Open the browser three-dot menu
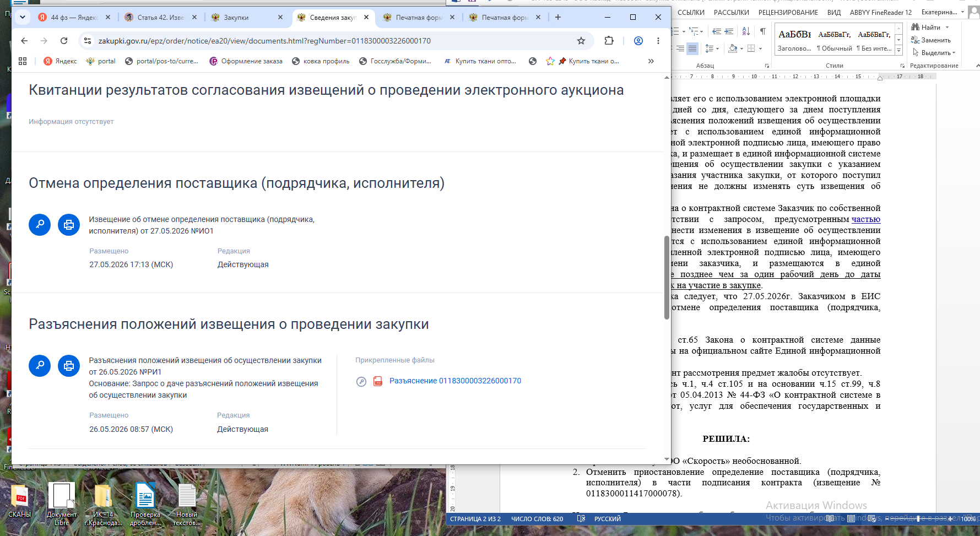Screen dimensions: 980x536 (x=658, y=41)
